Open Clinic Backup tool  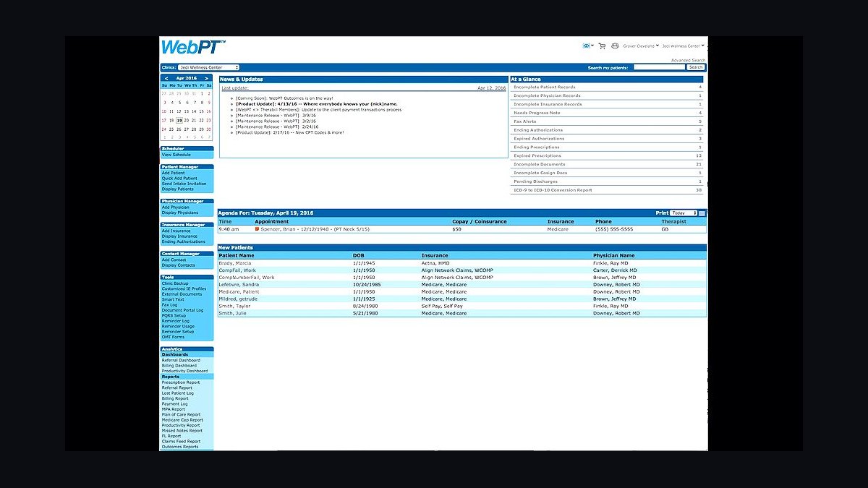coord(175,283)
